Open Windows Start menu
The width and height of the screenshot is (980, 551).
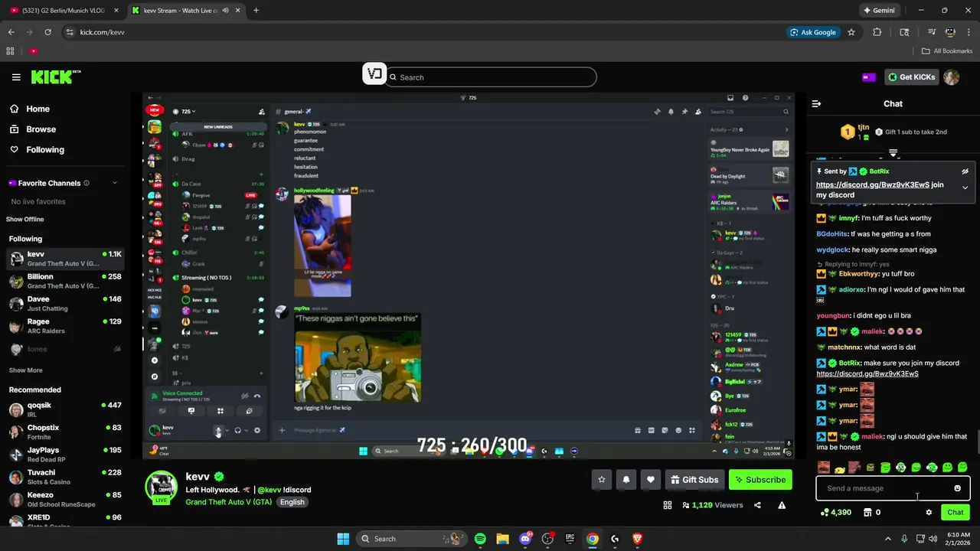point(343,539)
